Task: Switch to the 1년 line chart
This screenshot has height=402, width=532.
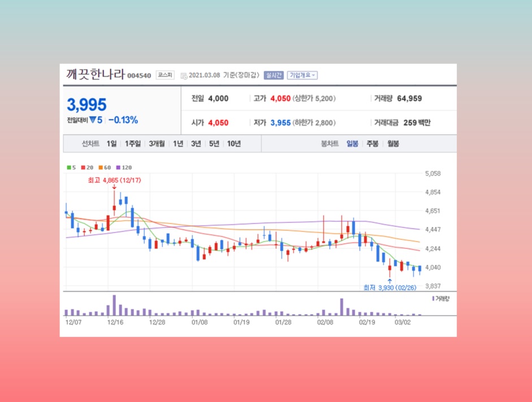Action: pos(178,144)
